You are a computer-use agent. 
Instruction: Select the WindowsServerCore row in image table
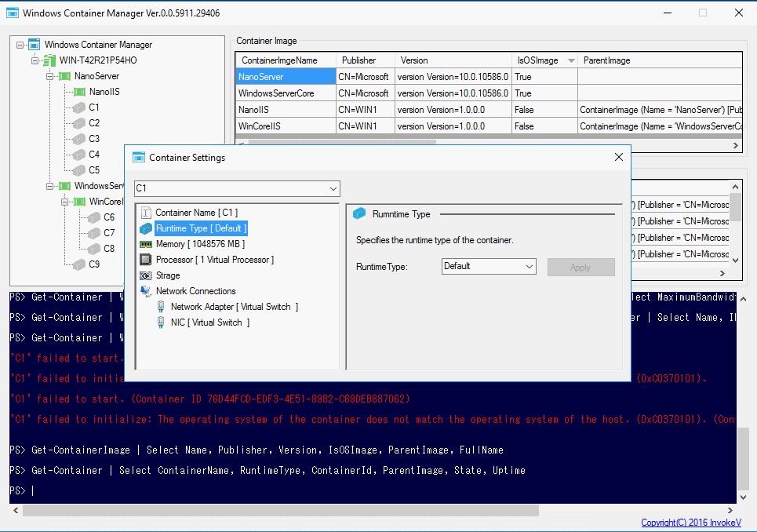(489, 93)
